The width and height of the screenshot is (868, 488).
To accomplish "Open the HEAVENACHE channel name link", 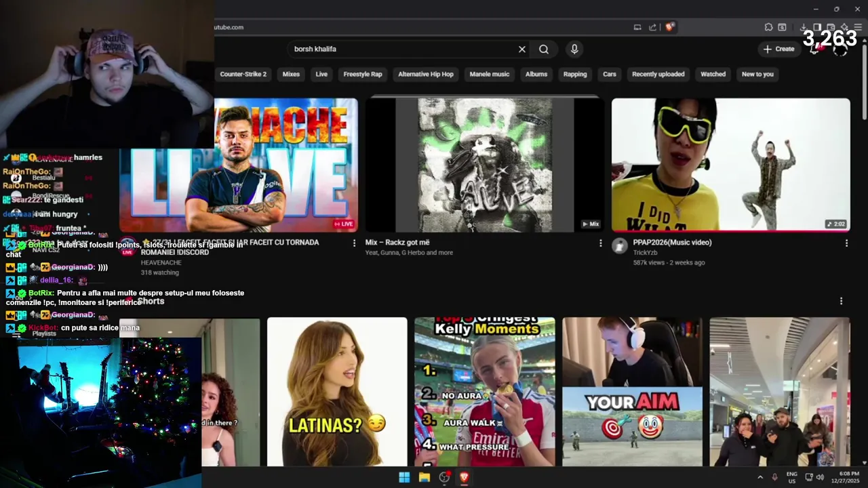I will (x=161, y=262).
